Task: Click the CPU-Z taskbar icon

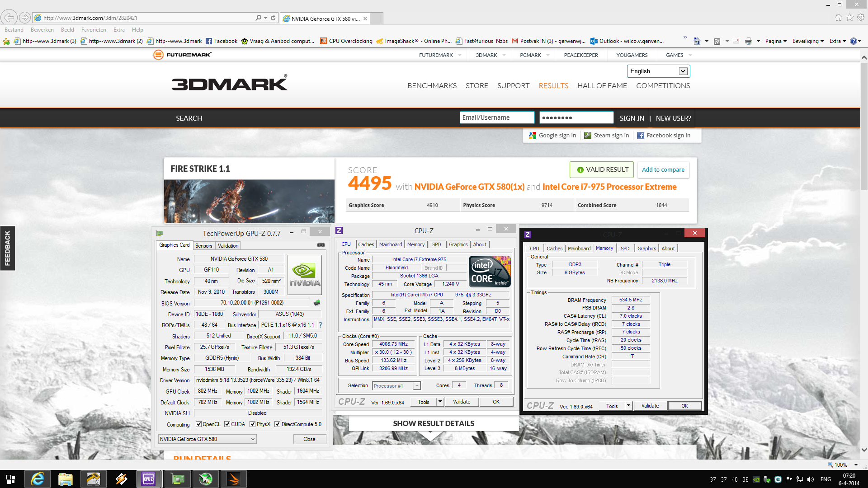Action: (148, 479)
